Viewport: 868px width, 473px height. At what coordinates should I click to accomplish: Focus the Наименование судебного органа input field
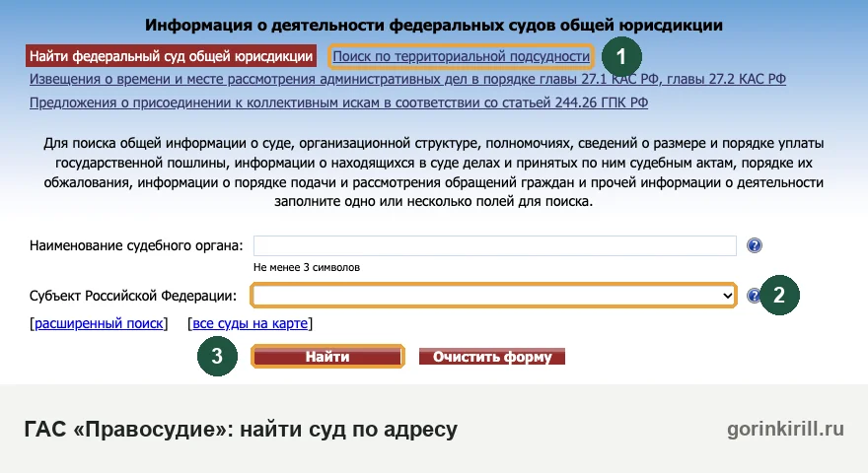pyautogui.click(x=495, y=245)
